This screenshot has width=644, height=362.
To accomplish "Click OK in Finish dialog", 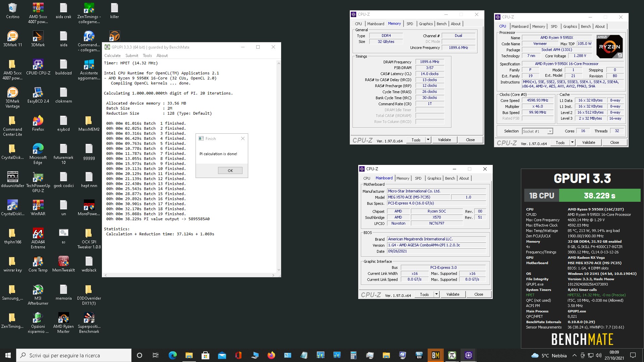I will click(230, 171).
